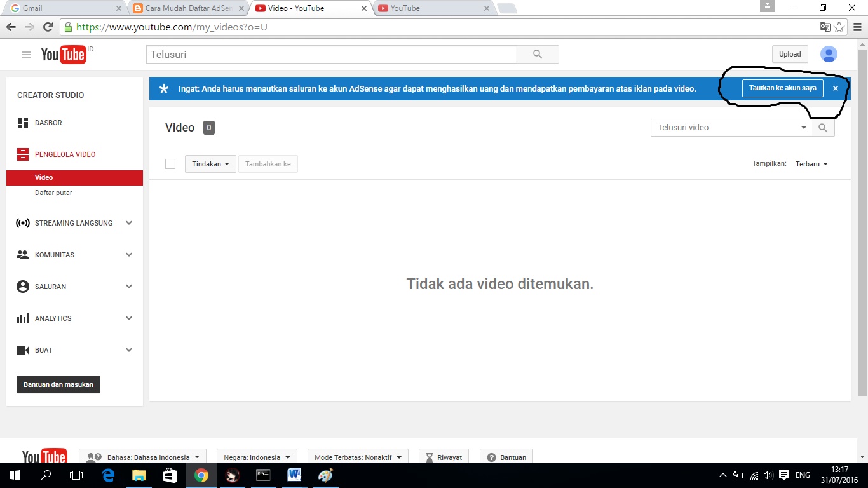Expand the Buat section chevron
The image size is (868, 488).
pyautogui.click(x=129, y=350)
